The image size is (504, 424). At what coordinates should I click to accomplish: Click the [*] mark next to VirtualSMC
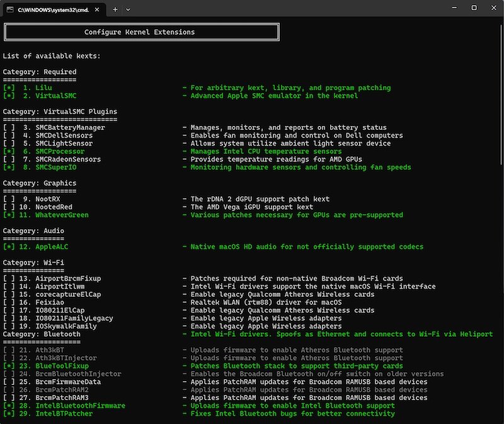(x=9, y=96)
